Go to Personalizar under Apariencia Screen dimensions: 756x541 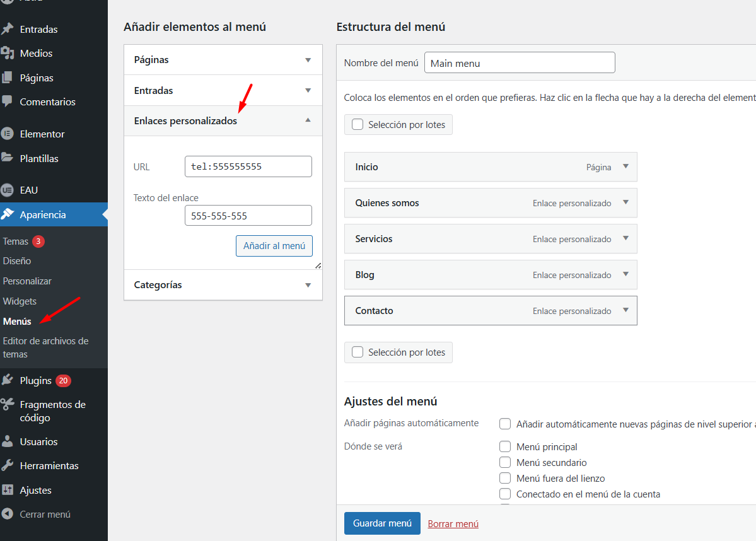point(27,281)
